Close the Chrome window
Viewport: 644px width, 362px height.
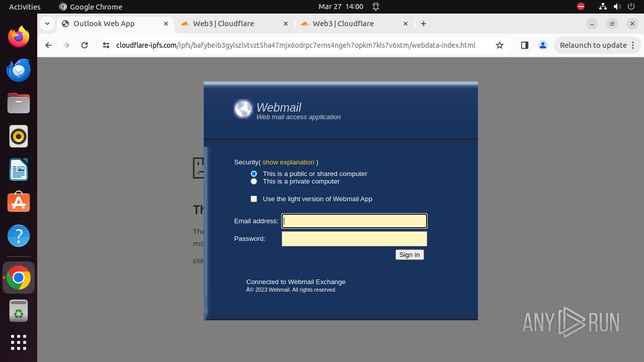click(632, 24)
